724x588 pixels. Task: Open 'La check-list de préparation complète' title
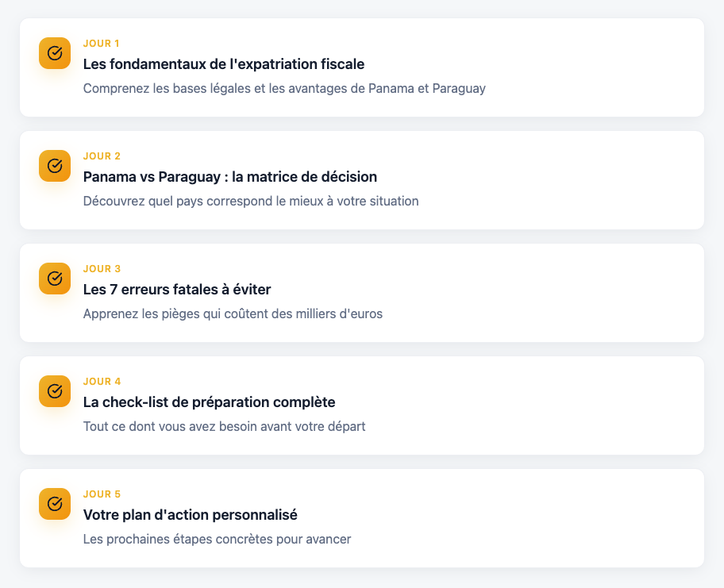209,402
